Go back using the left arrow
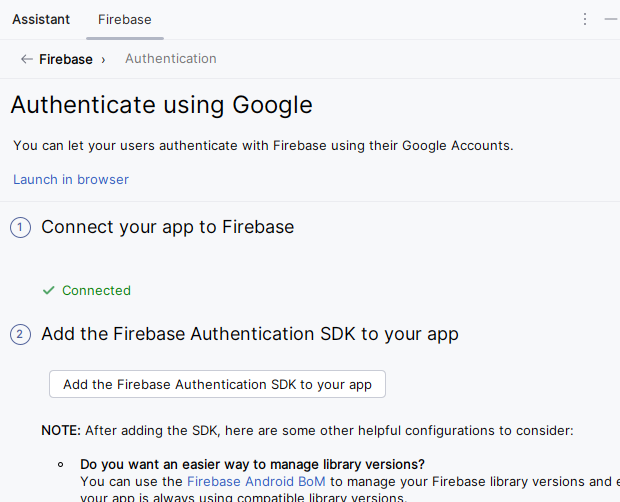 pos(27,59)
